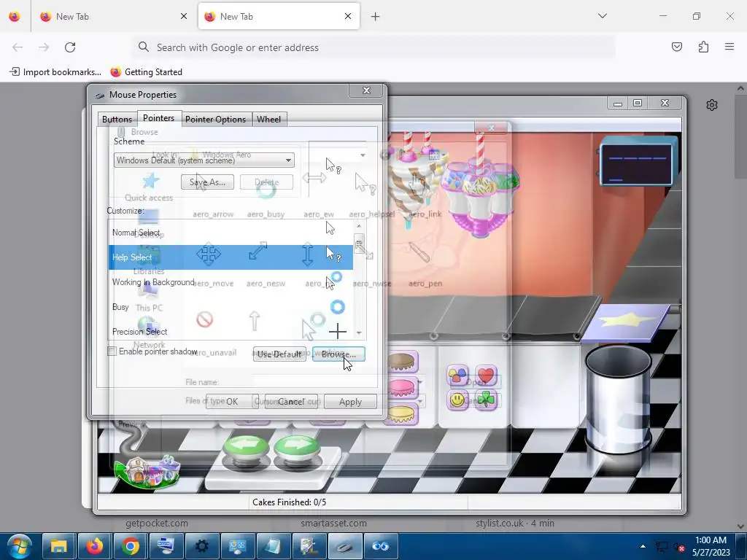Choose the brown chocolate frosting button

click(403, 362)
